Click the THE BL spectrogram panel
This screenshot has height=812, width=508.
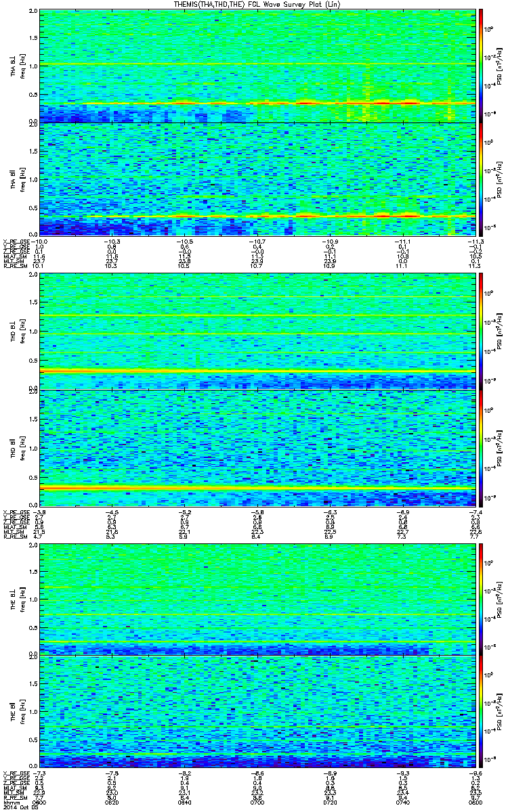pyautogui.click(x=257, y=598)
